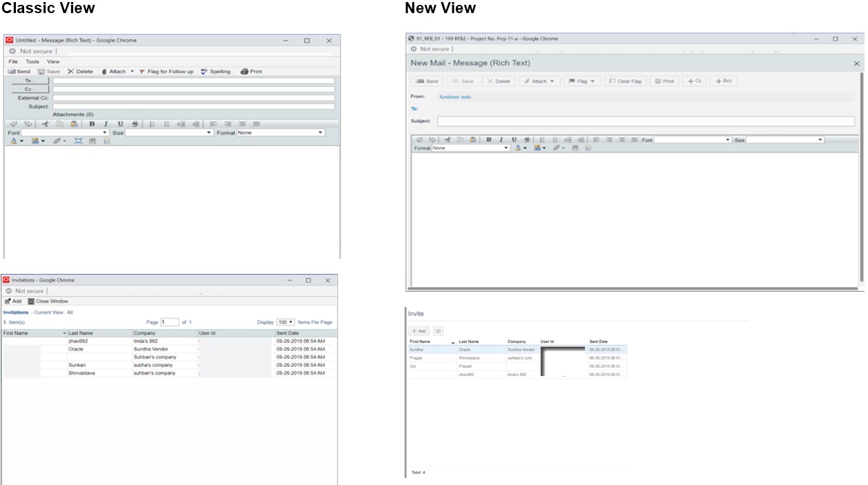This screenshot has width=868, height=485.
Task: Open the Size dropdown in classic editor
Action: pos(169,132)
